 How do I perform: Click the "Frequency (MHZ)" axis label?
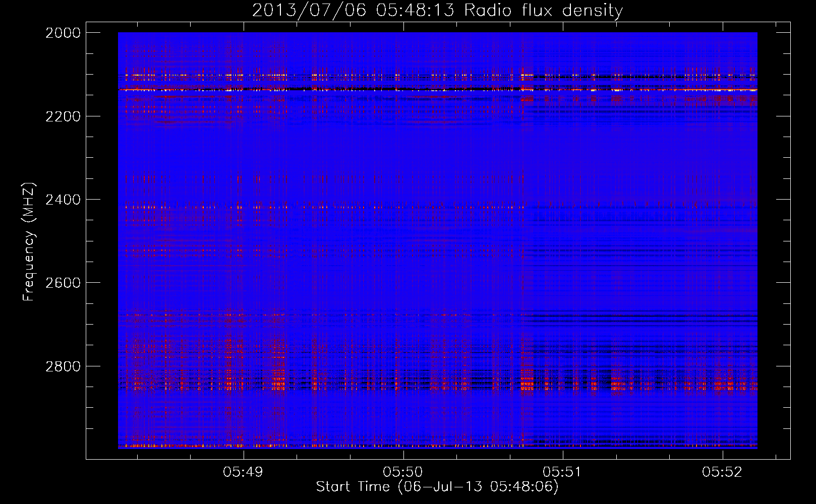point(29,242)
